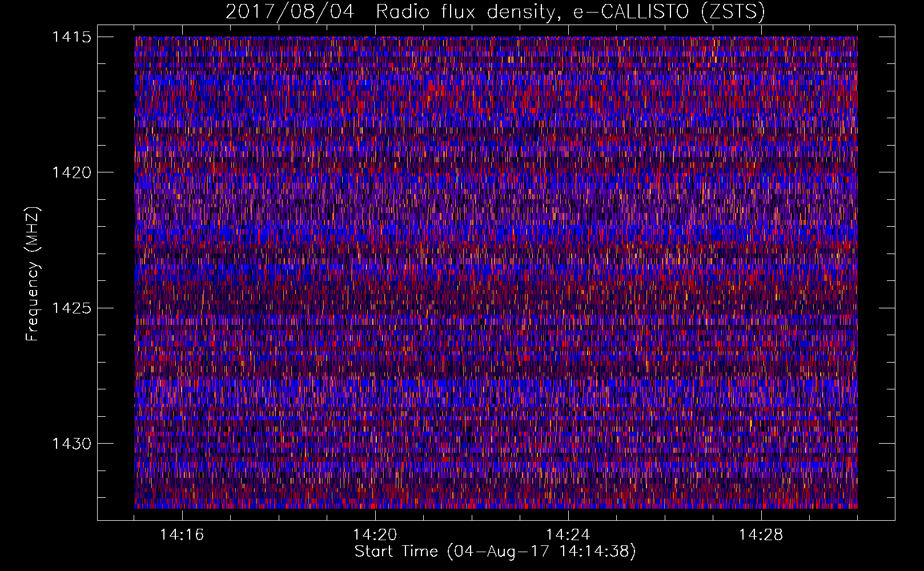The width and height of the screenshot is (924, 571).
Task: Click the 14:24 time tick label
Action: [568, 535]
